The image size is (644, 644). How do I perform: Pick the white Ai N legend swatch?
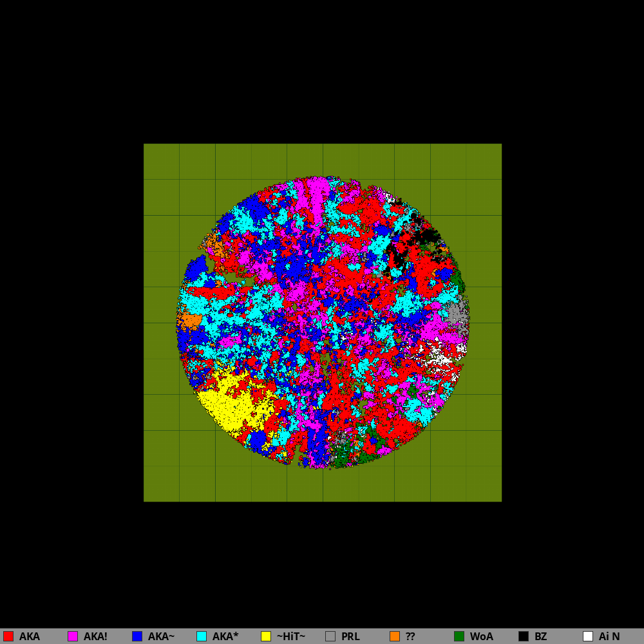pyautogui.click(x=588, y=636)
